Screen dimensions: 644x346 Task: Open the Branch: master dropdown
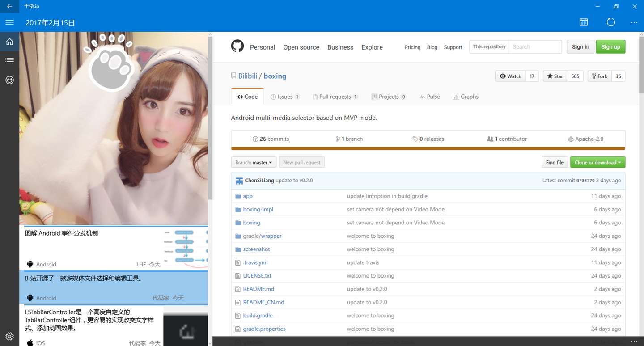pyautogui.click(x=254, y=162)
